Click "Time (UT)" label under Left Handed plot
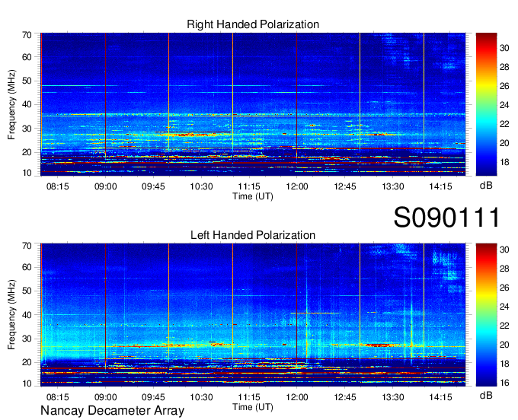This screenshot has height=420, width=518. click(253, 407)
